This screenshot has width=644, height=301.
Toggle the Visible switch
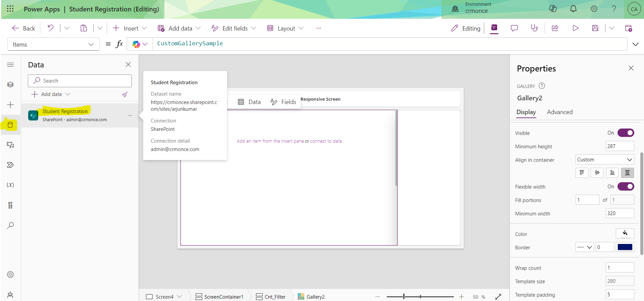coord(626,133)
